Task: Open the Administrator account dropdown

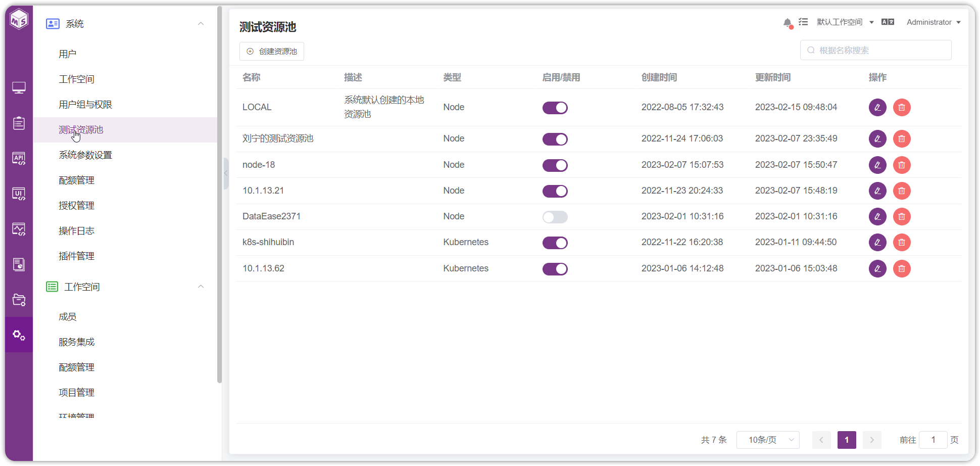Action: (x=934, y=22)
